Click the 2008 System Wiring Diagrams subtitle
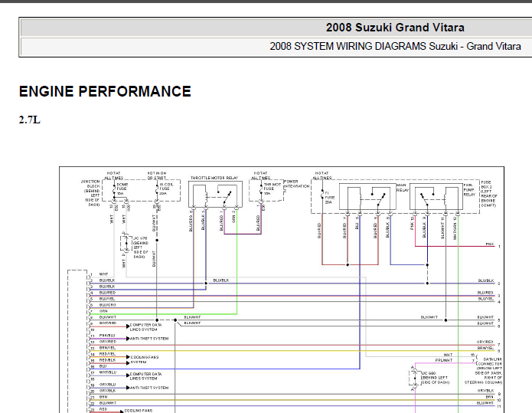This screenshot has height=413, width=532. click(x=395, y=46)
